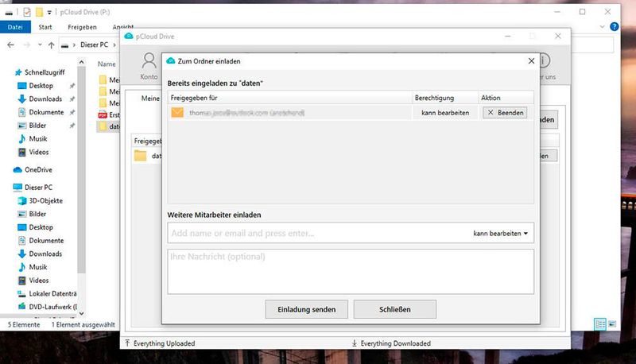Image resolution: width=636 pixels, height=364 pixels.
Task: Close the Zum Ordner einladen dialog
Action: tap(532, 60)
